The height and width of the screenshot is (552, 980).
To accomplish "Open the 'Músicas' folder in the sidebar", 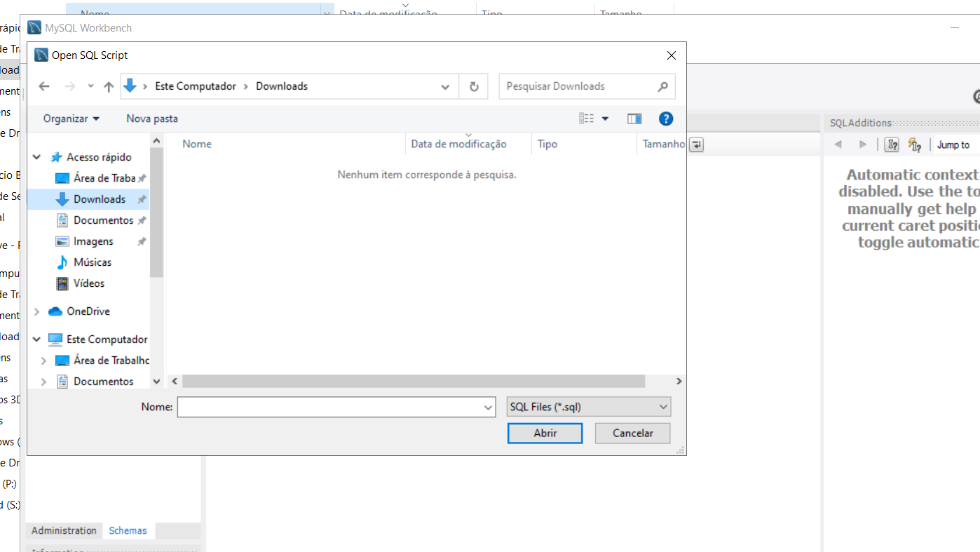I will tap(93, 262).
